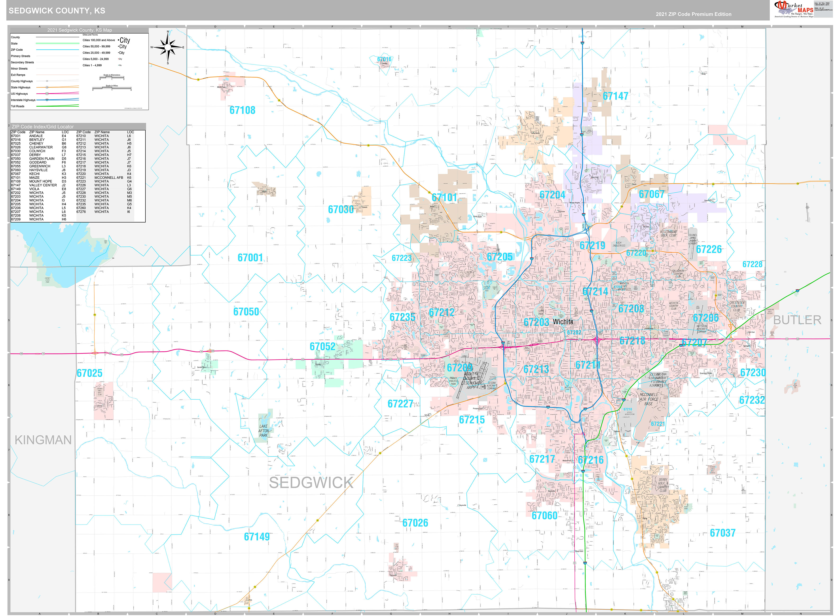
Task: Click the 67052 ZIP label on the map
Action: pos(322,346)
